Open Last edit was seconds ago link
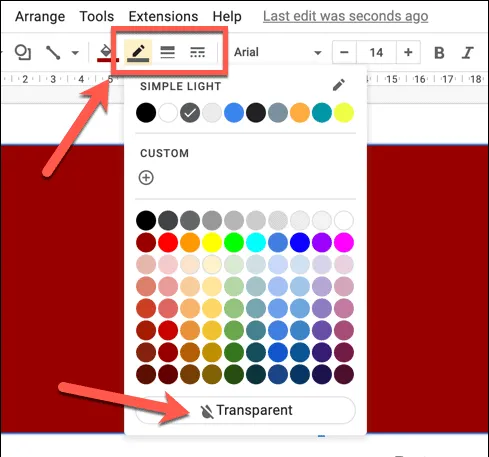 345,16
